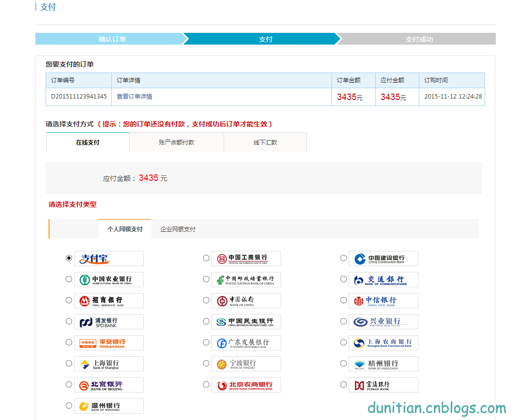Click order number D201511123941345

point(79,97)
